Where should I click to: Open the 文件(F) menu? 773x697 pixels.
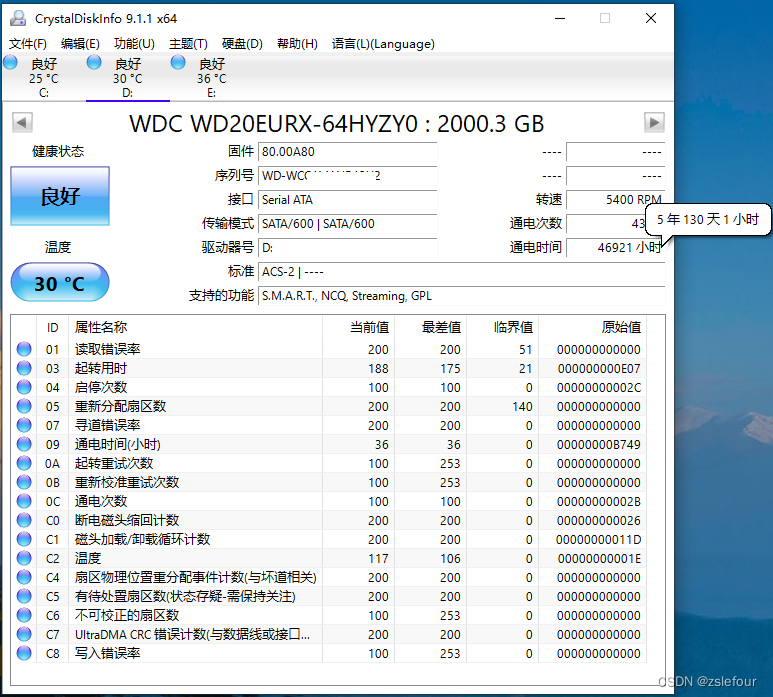tap(28, 44)
